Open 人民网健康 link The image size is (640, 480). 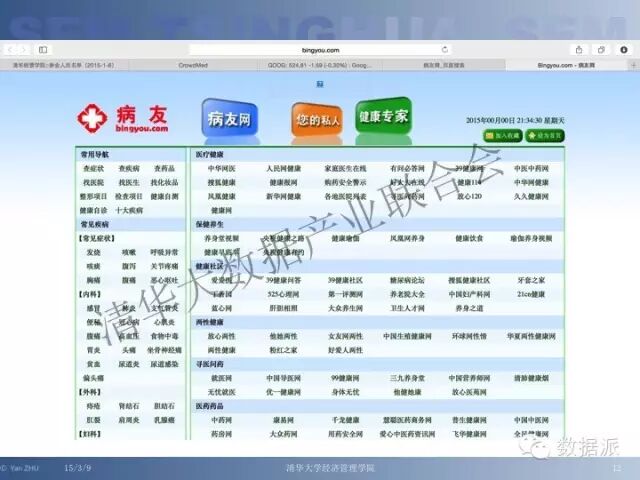(x=284, y=169)
